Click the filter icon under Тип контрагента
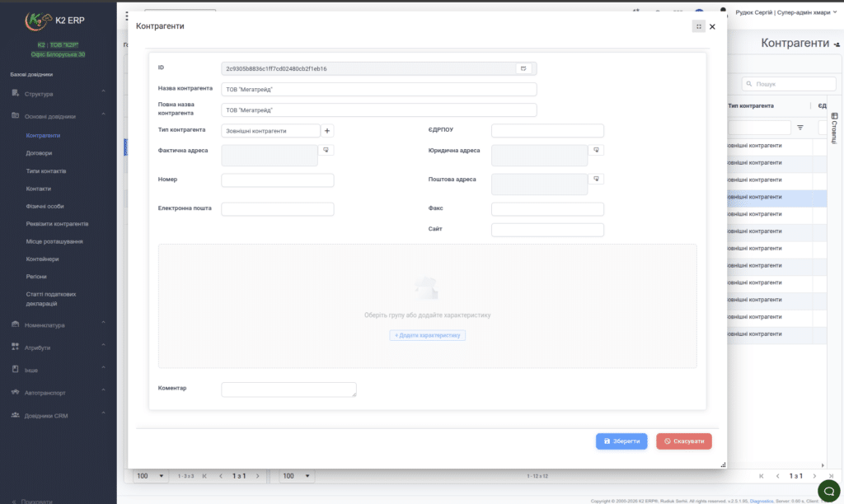Image resolution: width=844 pixels, height=504 pixels. click(x=799, y=128)
